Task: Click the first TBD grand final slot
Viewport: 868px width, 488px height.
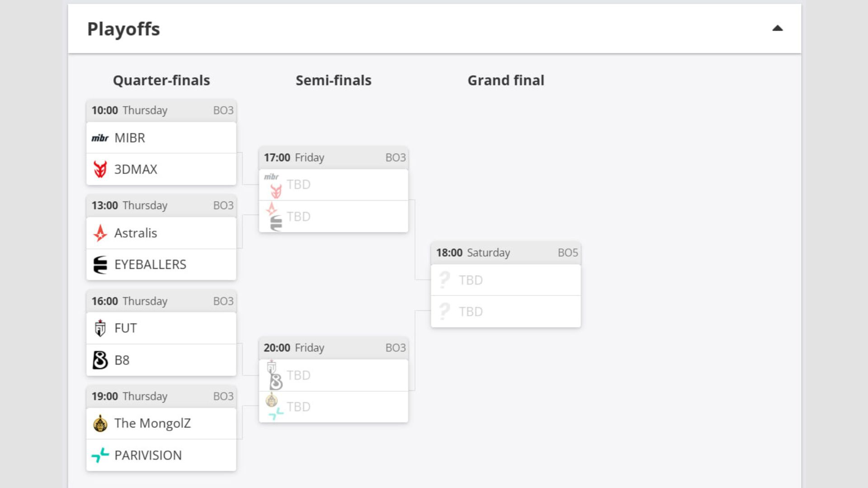Action: pyautogui.click(x=506, y=280)
